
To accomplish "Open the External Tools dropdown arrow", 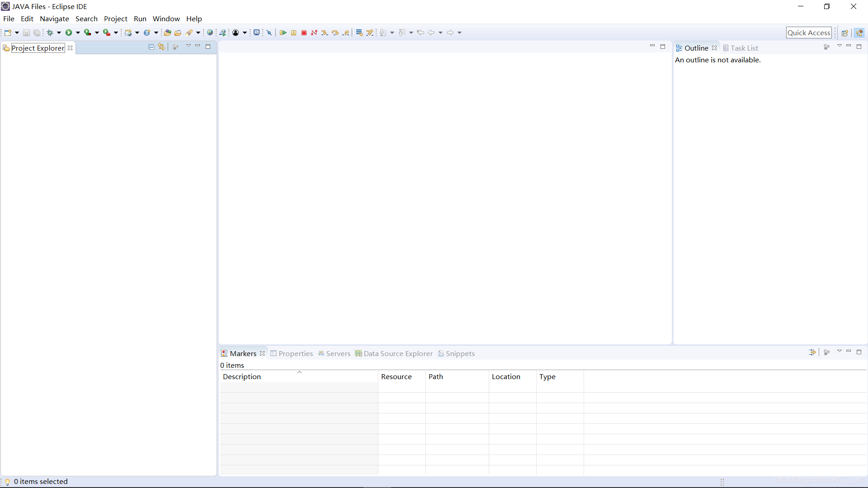I will click(116, 33).
